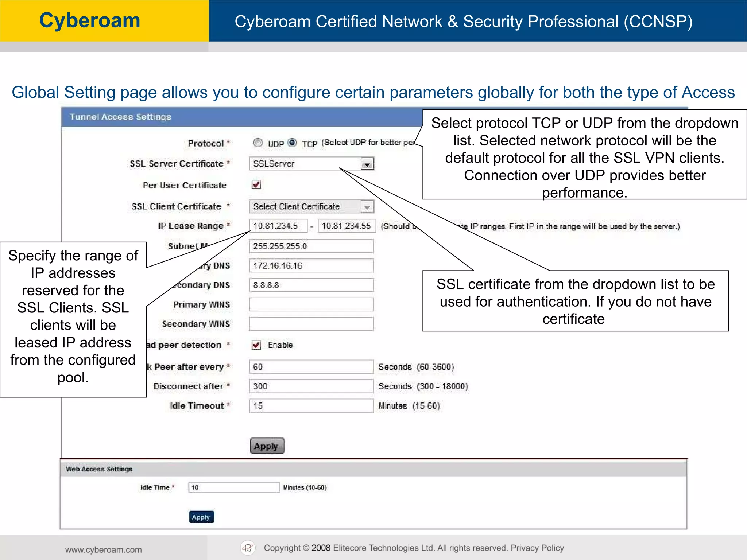Click the Copyright 2008 Elitecore Technologies text
Viewport: 747px width, 560px height.
386,548
